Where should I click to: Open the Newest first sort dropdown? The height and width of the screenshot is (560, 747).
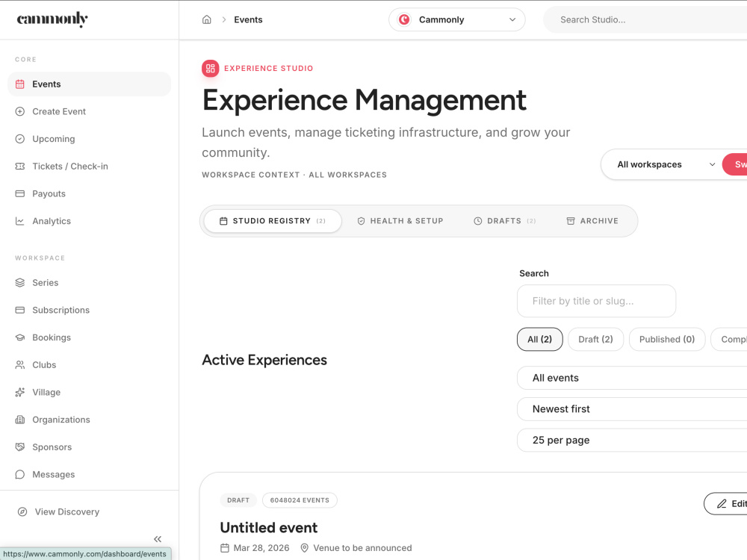pyautogui.click(x=632, y=409)
